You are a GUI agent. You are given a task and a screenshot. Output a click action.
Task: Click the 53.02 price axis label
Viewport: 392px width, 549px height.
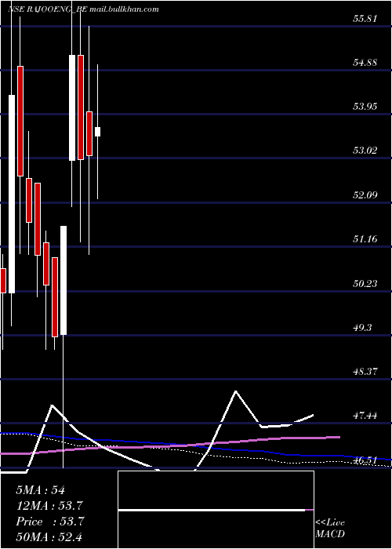365,151
